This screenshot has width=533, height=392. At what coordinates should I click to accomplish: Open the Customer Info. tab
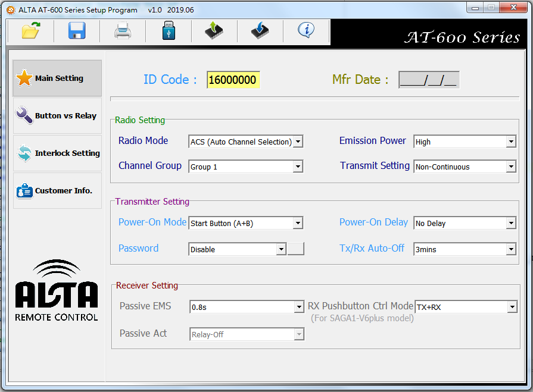(57, 191)
